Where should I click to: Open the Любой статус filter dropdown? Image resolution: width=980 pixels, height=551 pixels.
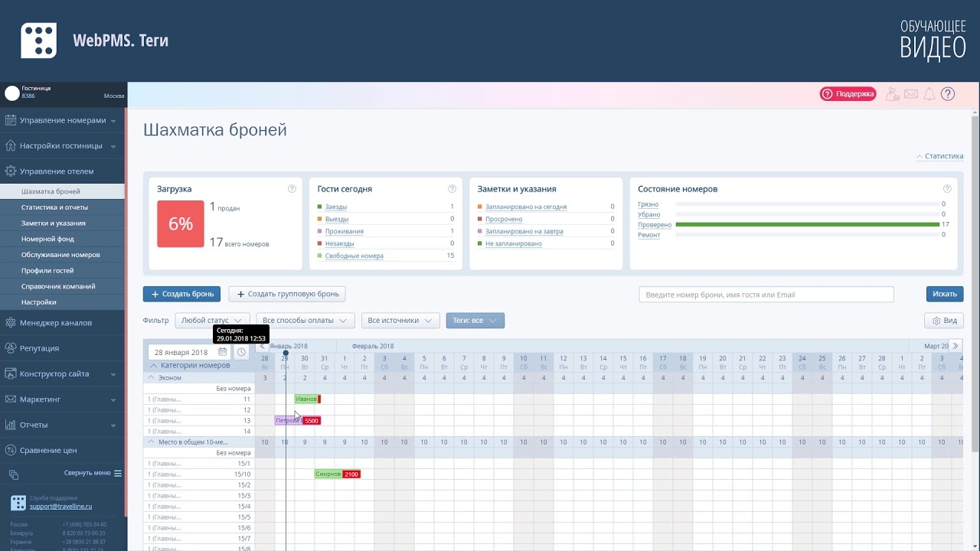coord(212,321)
